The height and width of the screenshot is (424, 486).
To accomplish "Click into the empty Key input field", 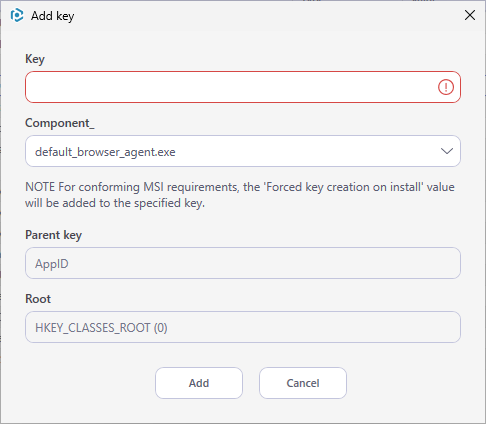I will [243, 87].
